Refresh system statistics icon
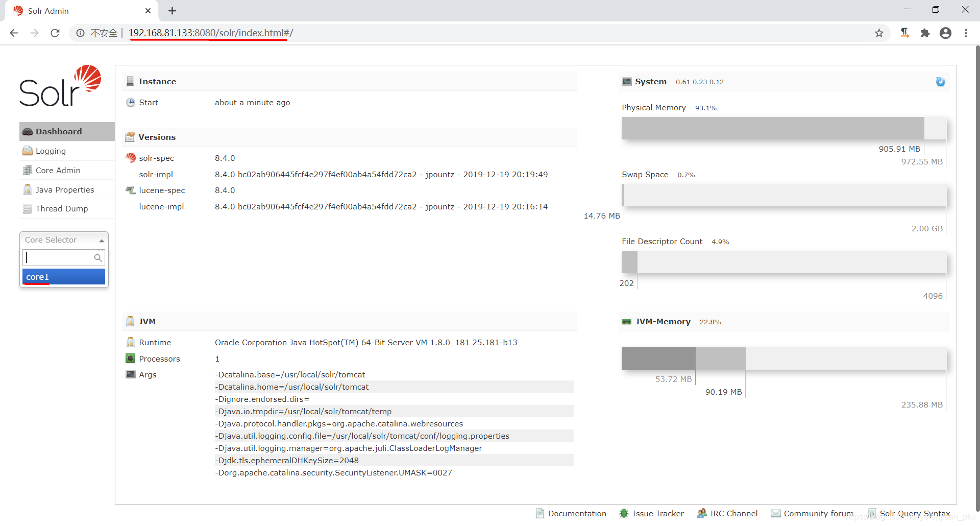This screenshot has height=526, width=980. 940,82
